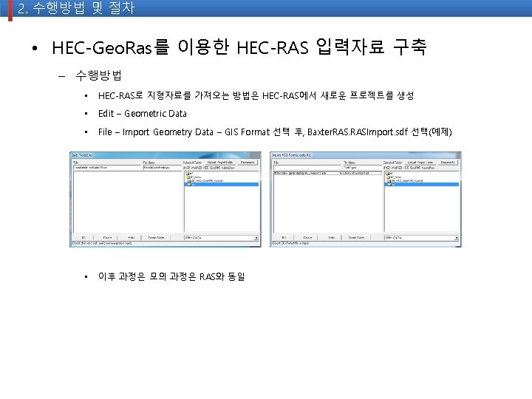
Task: Click the Title field in Save Project As dialog
Action: click(107, 168)
